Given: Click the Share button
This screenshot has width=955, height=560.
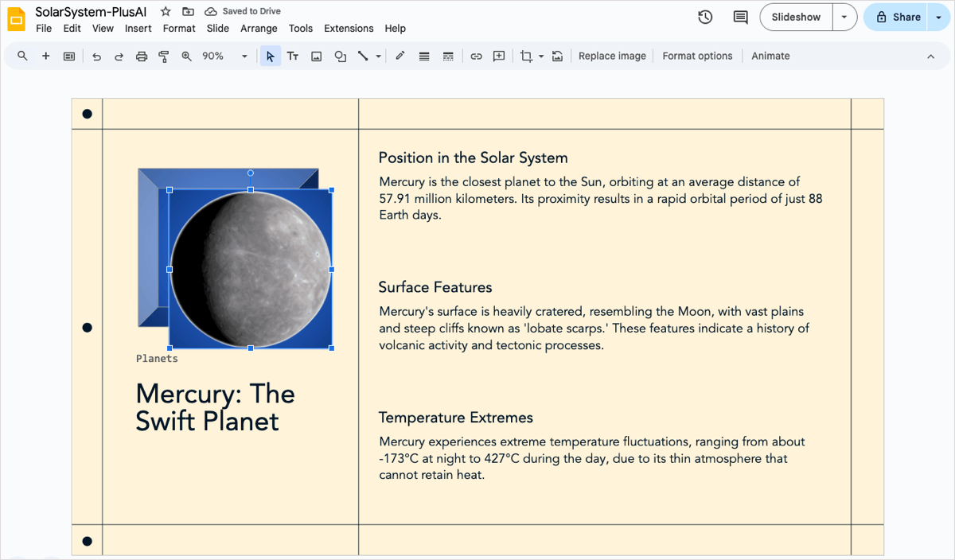Looking at the screenshot, I should tap(897, 17).
